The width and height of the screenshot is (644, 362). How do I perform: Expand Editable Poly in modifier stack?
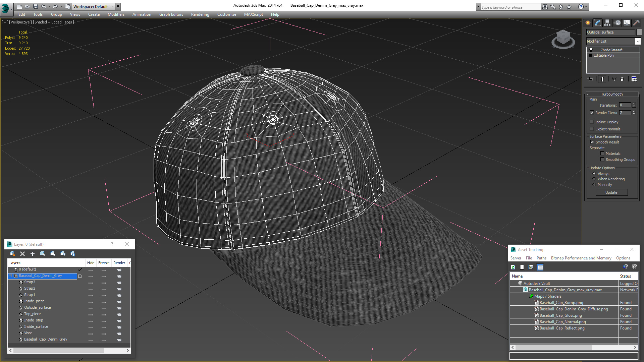590,55
